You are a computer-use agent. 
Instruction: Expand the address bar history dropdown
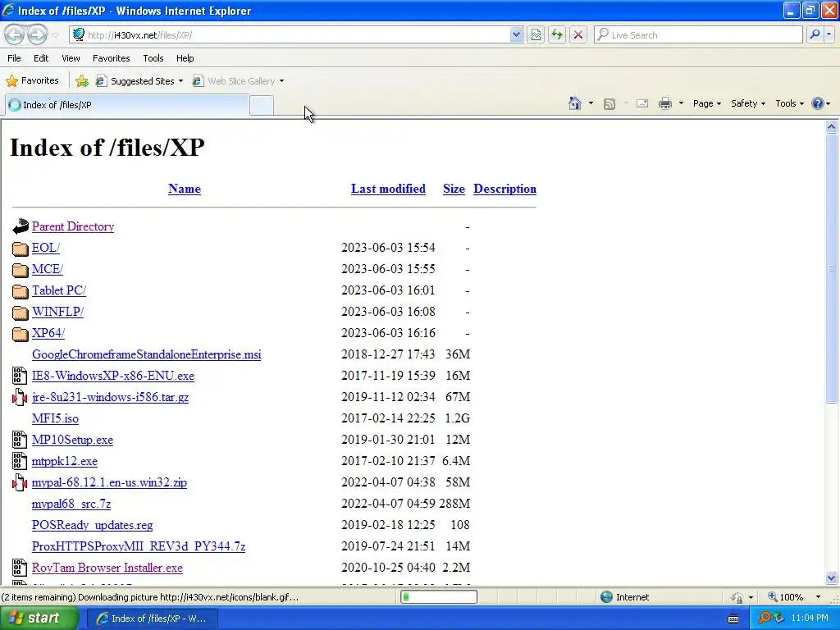[x=516, y=34]
